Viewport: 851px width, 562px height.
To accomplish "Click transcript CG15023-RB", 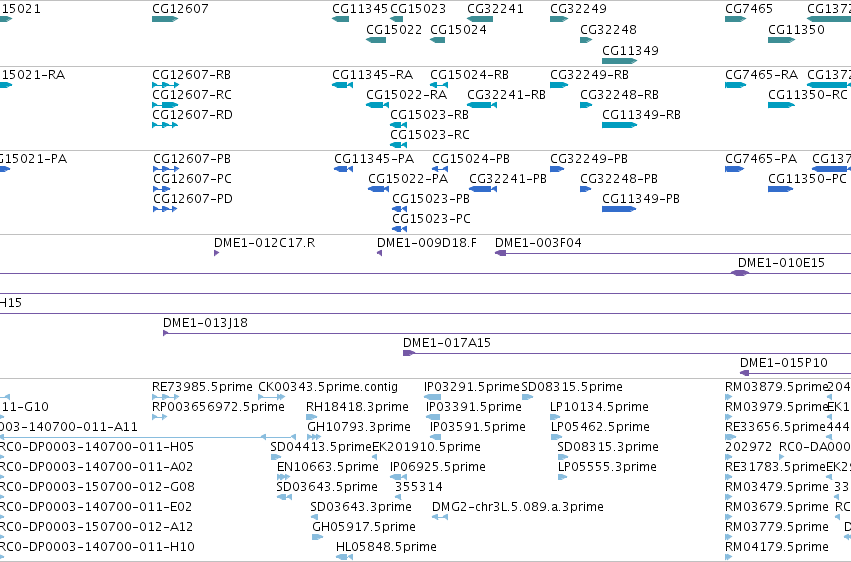I will pos(430,115).
